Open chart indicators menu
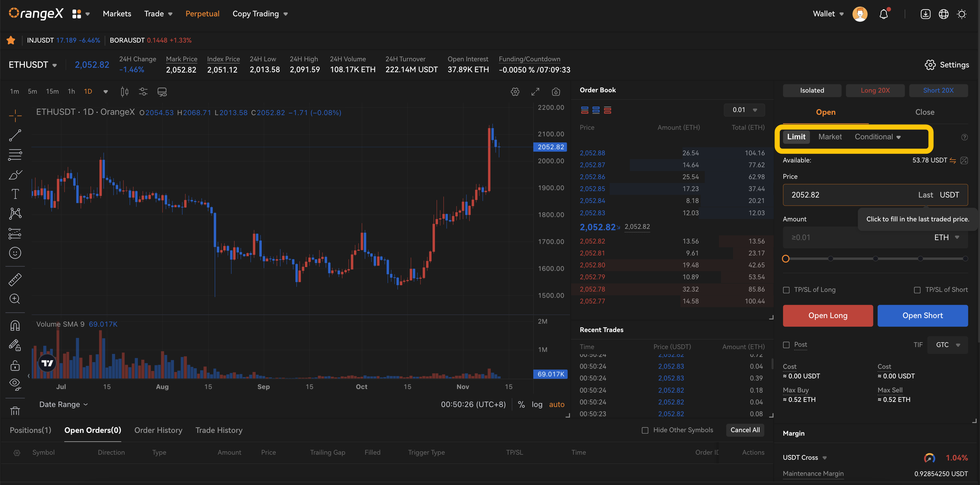This screenshot has height=485, width=980. coord(143,92)
